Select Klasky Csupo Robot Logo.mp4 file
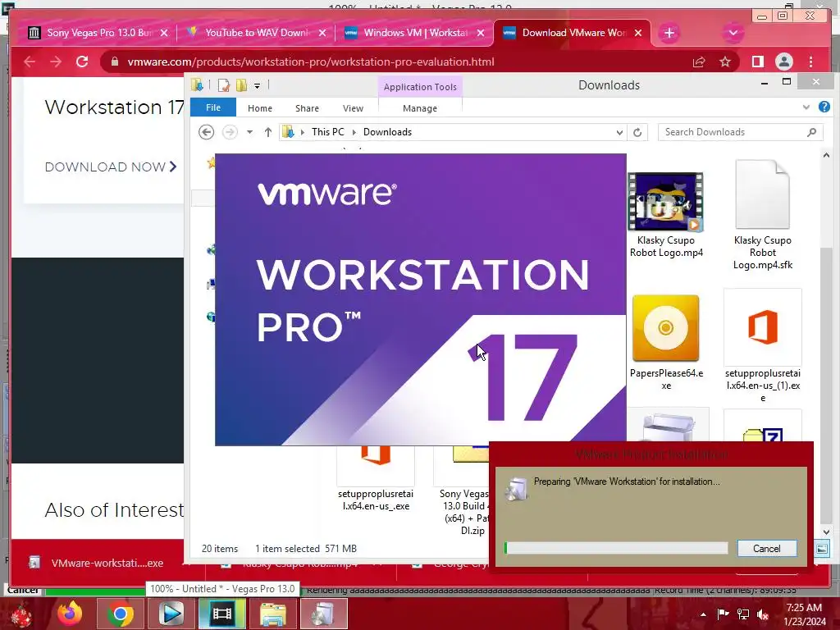This screenshot has width=840, height=630. (x=666, y=216)
